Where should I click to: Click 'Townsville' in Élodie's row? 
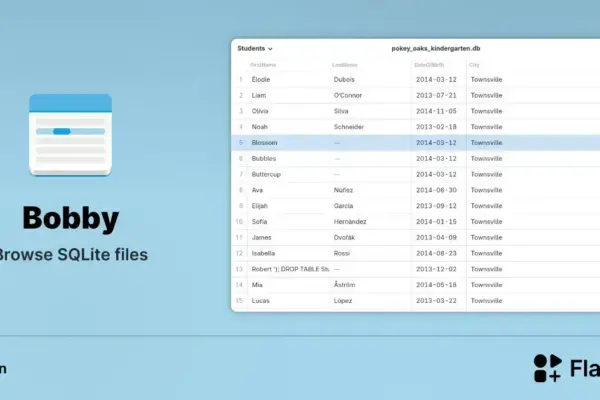coord(486,80)
